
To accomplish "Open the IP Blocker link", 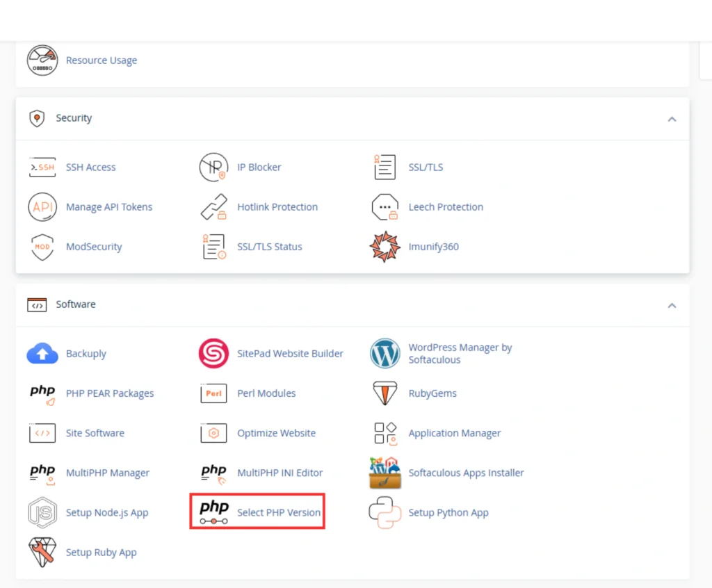I will click(x=259, y=167).
